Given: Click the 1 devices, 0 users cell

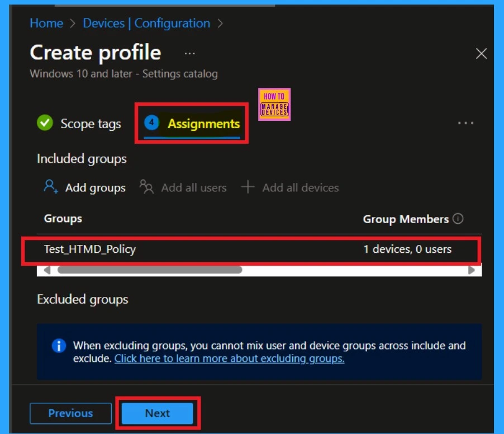Looking at the screenshot, I should pos(407,249).
